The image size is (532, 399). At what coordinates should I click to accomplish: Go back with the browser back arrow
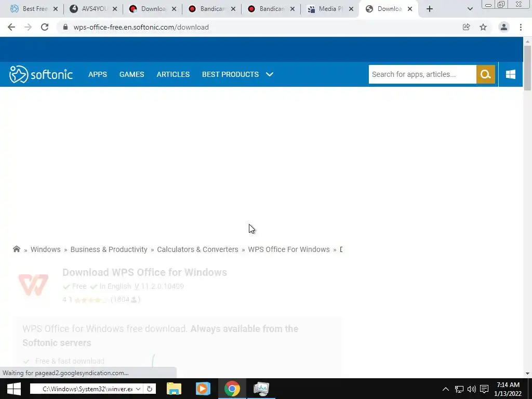11,27
